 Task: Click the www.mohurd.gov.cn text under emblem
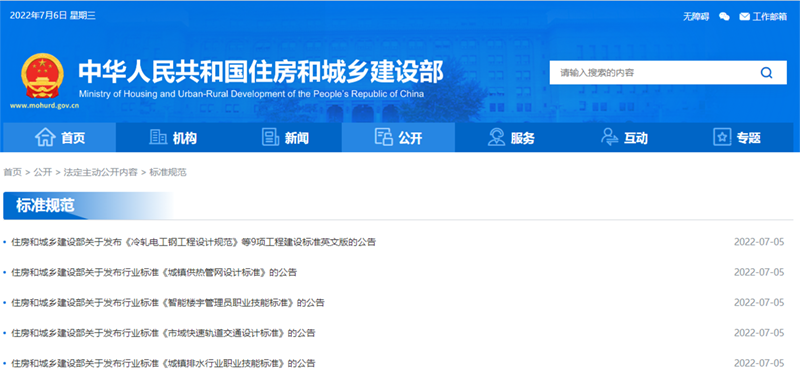pos(44,106)
